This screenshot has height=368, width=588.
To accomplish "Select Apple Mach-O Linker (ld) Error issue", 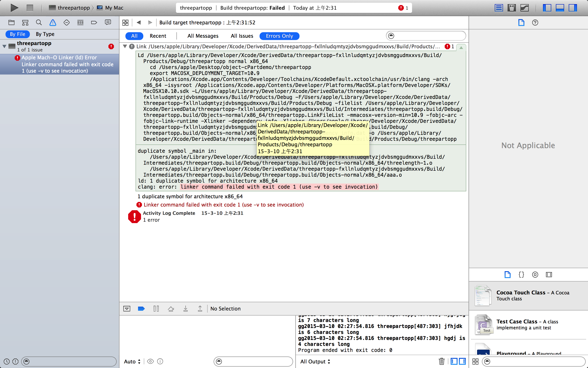I will click(x=59, y=64).
